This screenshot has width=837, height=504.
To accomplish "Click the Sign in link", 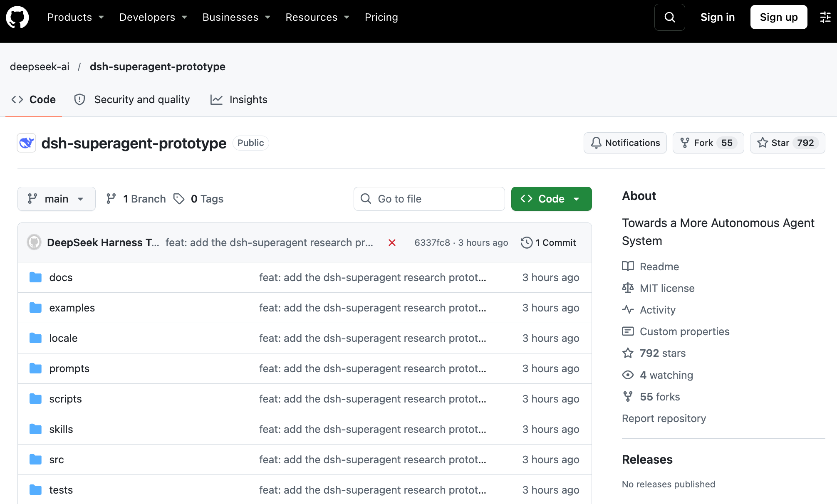I will 718,17.
